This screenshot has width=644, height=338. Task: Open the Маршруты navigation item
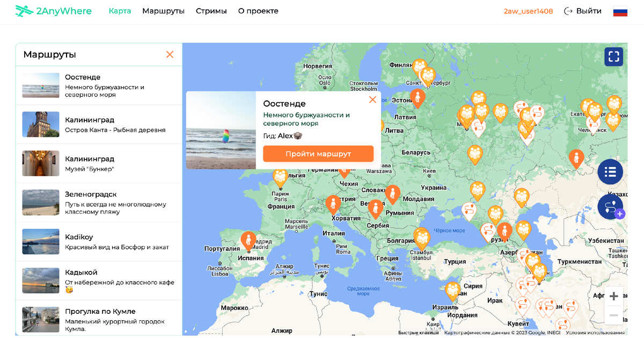(x=163, y=11)
